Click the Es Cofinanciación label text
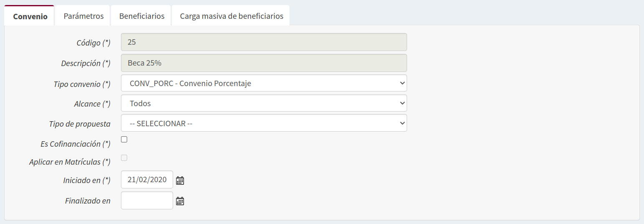Image resolution: width=644 pixels, height=224 pixels. (75, 144)
